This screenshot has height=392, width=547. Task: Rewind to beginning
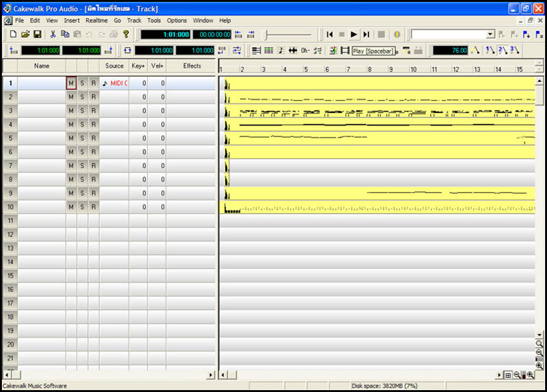tap(330, 34)
